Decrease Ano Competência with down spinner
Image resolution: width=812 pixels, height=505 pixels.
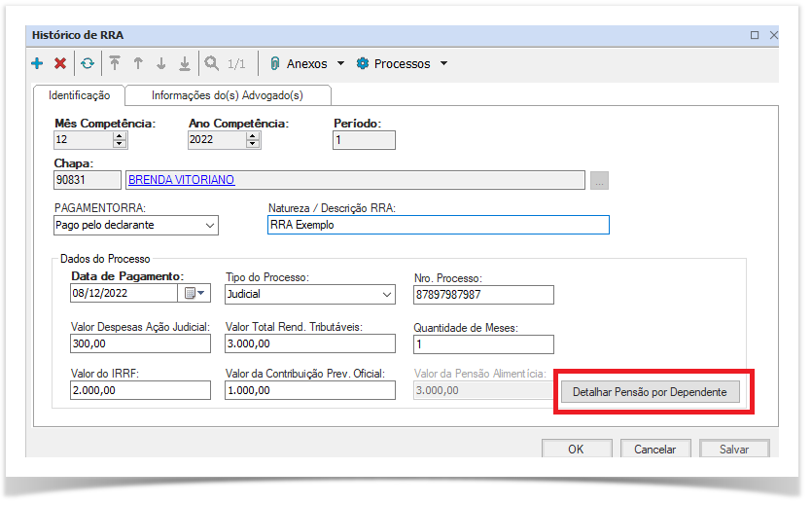[253, 143]
